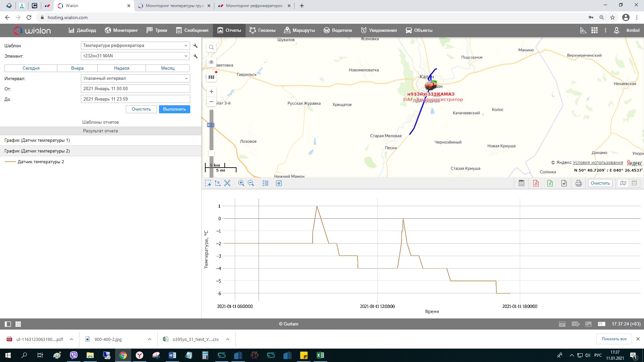The image size is (644, 362).
Task: Open the Сообщения tab
Action: pos(192,30)
